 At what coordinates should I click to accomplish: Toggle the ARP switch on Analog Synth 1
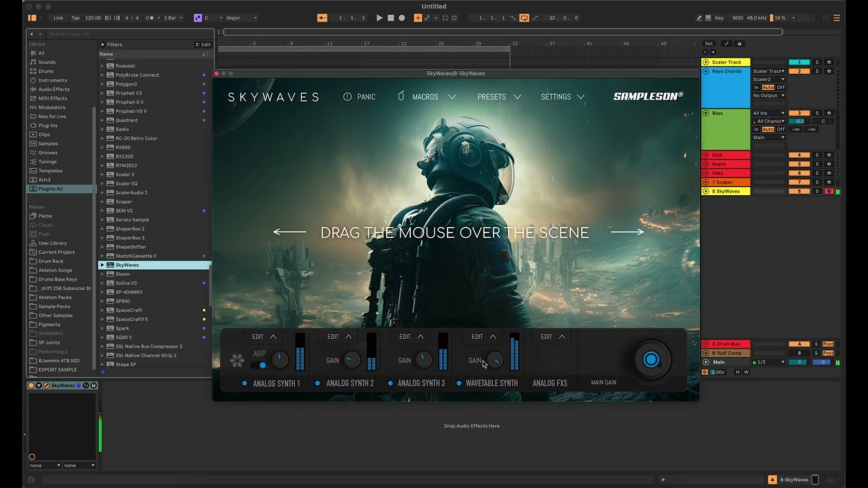pyautogui.click(x=258, y=365)
